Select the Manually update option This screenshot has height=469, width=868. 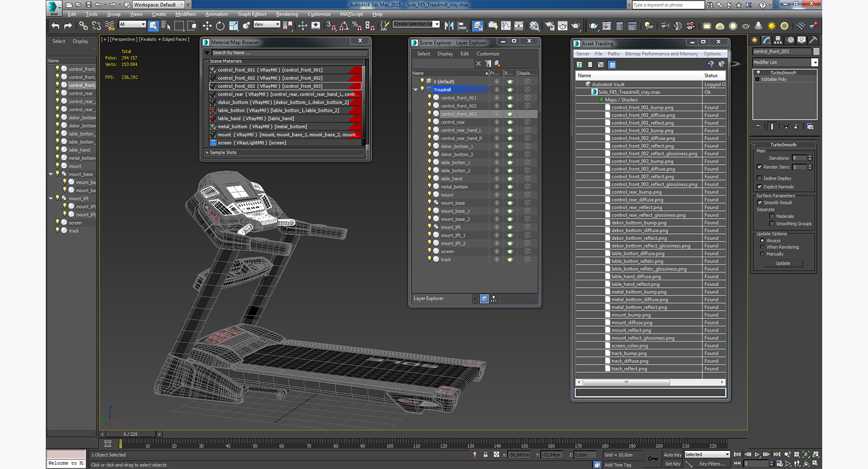pyautogui.click(x=762, y=254)
